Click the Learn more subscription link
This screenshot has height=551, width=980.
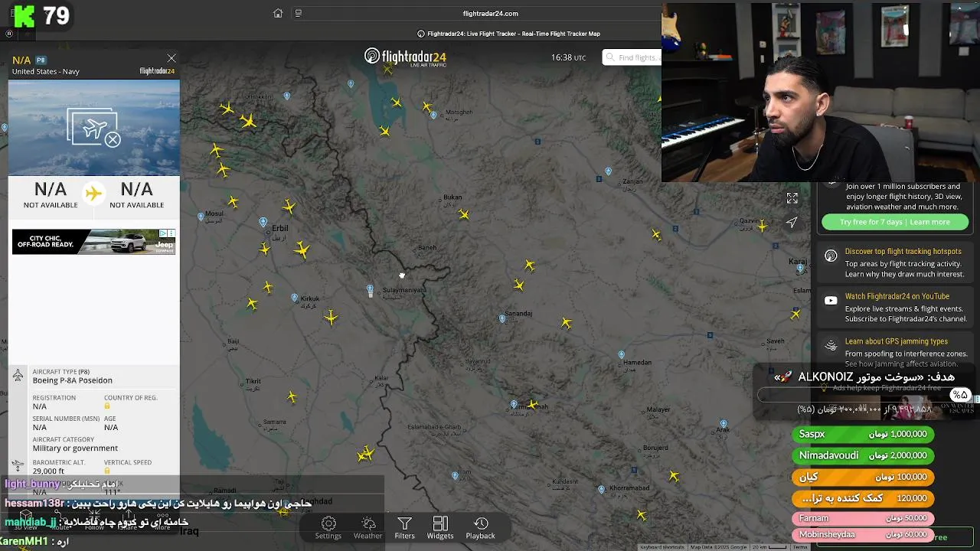pyautogui.click(x=930, y=222)
